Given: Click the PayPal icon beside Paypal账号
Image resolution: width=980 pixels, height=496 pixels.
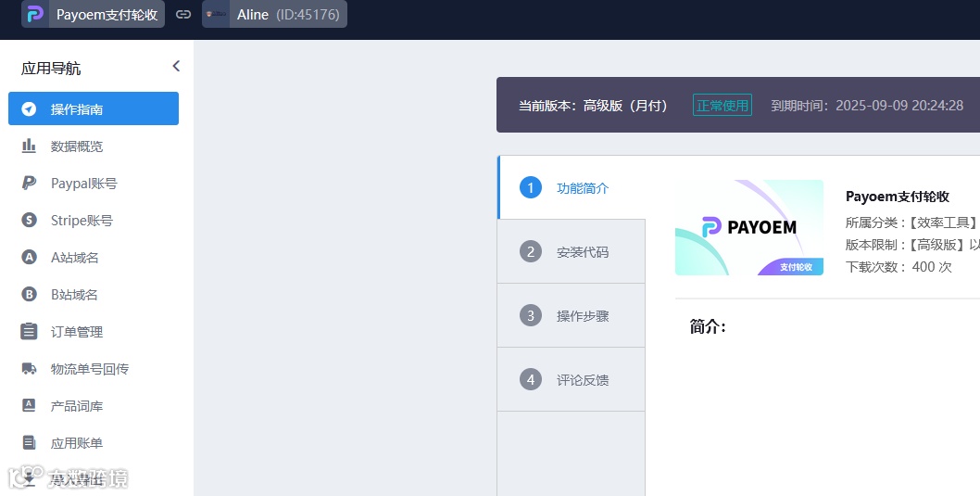Looking at the screenshot, I should 29,183.
